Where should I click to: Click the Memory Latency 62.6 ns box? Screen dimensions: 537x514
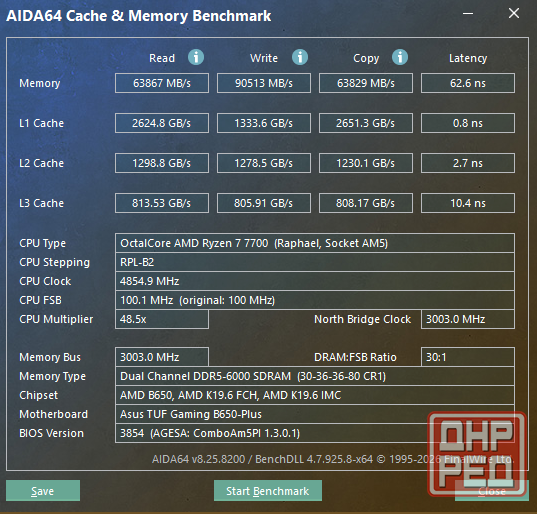coord(468,83)
